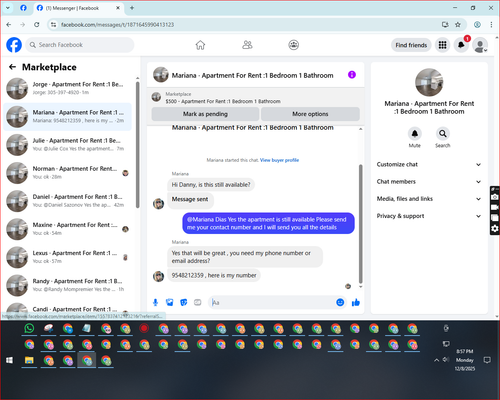Choose a sticker icon
This screenshot has width=500, height=400.
(x=184, y=302)
